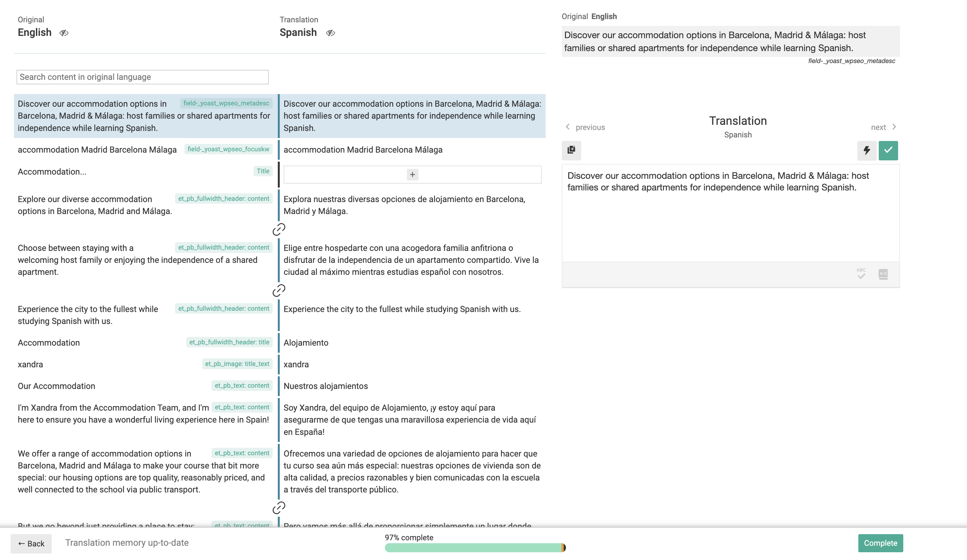This screenshot has width=967, height=560.
Task: Click the Complete button
Action: click(880, 543)
